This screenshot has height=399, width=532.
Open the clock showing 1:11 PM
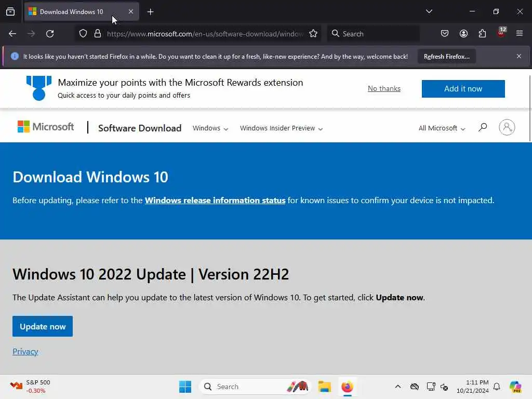(473, 387)
